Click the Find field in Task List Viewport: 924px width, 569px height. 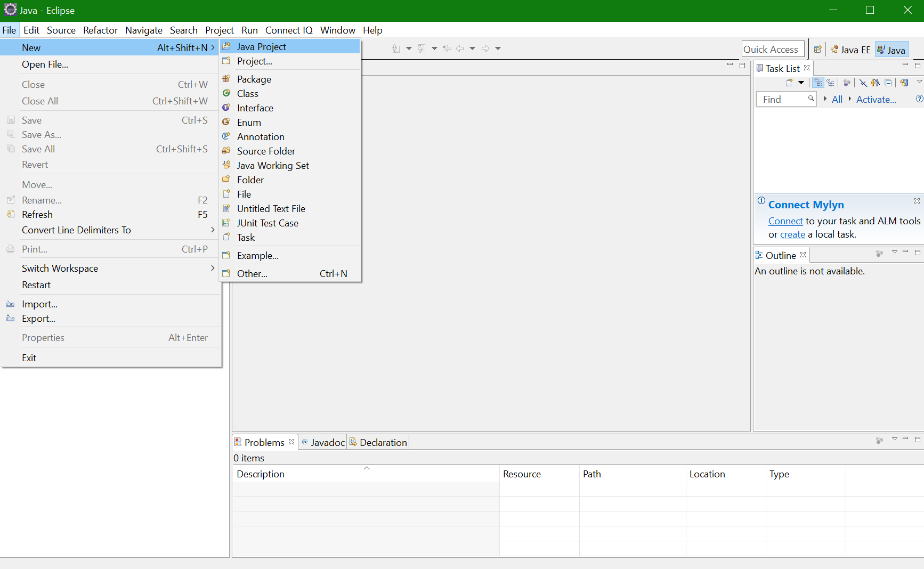tap(786, 99)
